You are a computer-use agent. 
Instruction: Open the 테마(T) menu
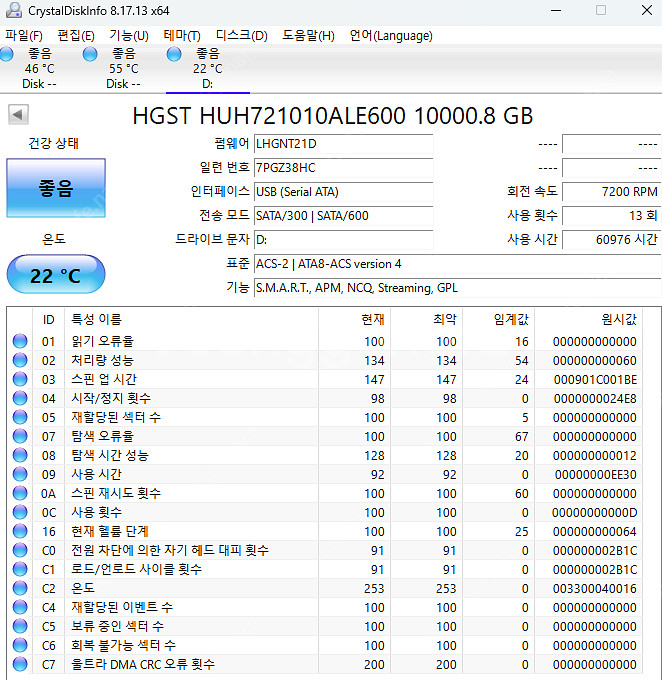point(182,35)
